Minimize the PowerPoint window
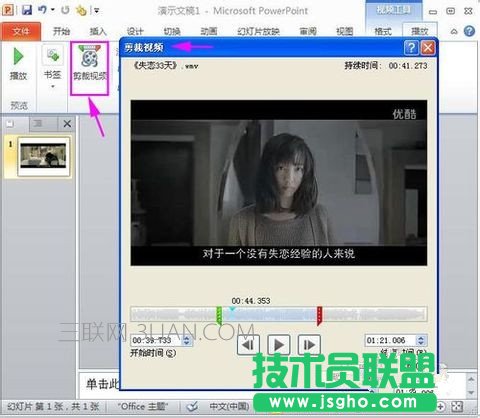The width and height of the screenshot is (480, 418). [x=433, y=12]
